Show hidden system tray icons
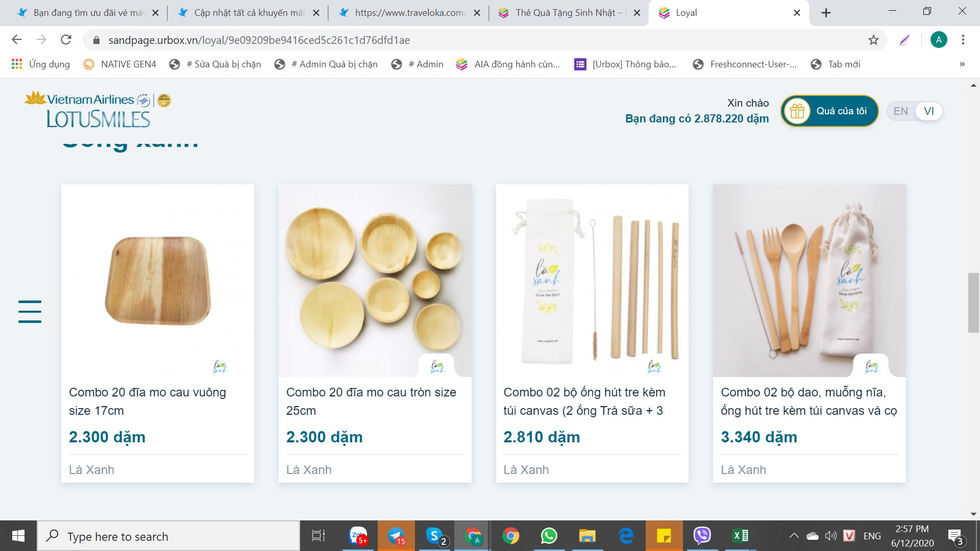This screenshot has width=980, height=551. pyautogui.click(x=794, y=536)
